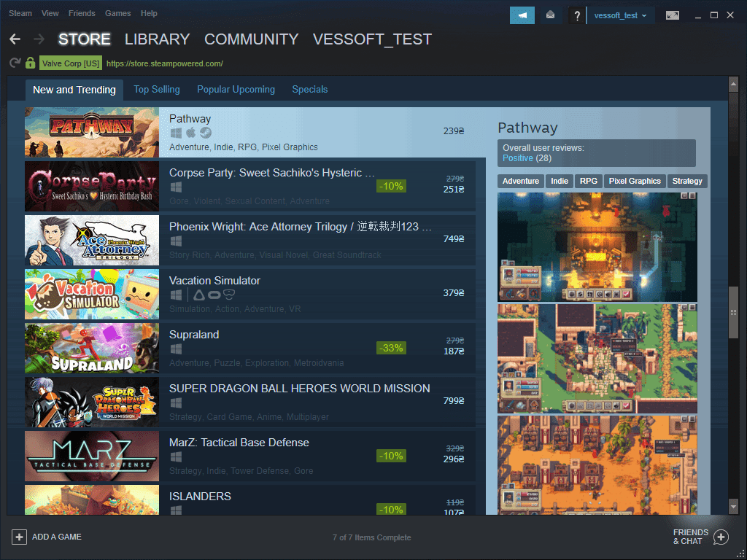This screenshot has height=560, width=747.
Task: Open the Corpse Party game listing title
Action: [271, 173]
